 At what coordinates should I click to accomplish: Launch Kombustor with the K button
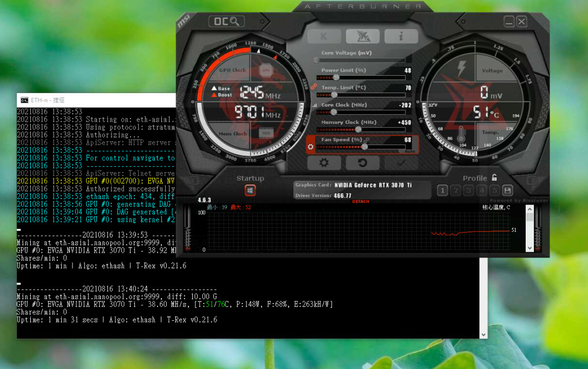pos(324,36)
